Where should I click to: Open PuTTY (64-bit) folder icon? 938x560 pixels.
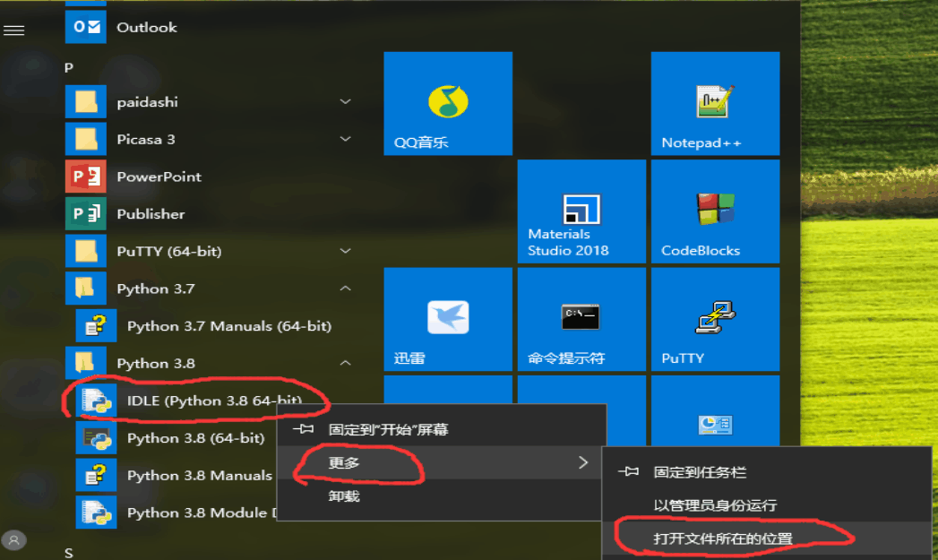pos(85,251)
